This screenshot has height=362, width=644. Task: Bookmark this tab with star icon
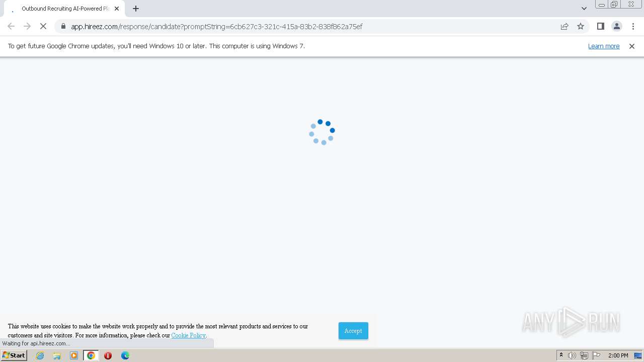581,26
